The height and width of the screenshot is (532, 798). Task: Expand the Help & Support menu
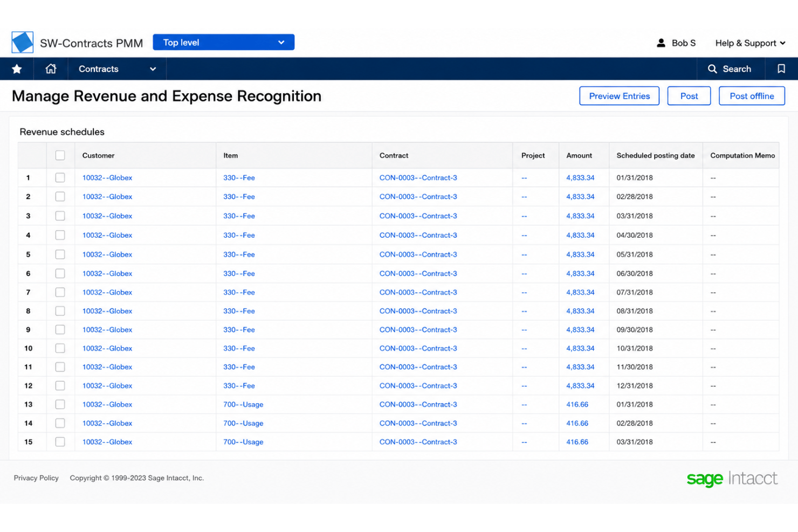click(750, 43)
